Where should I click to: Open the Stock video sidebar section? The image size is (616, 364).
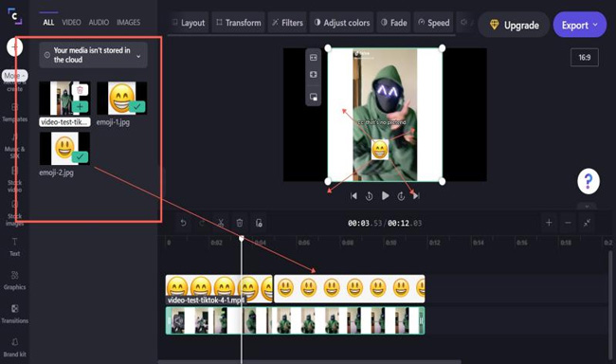pos(14,180)
